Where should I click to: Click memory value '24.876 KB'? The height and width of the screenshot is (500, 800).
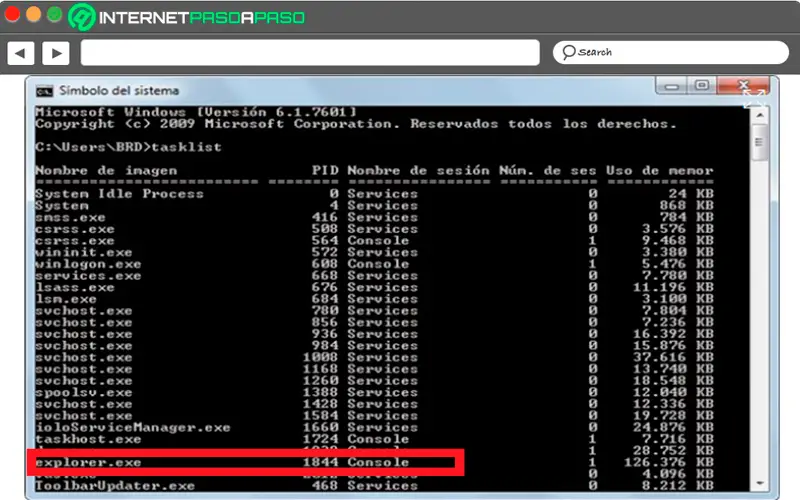(673, 428)
